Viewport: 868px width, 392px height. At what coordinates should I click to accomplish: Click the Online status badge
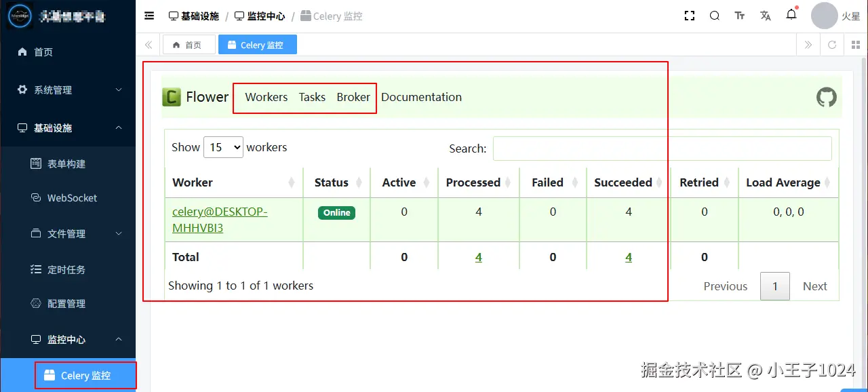336,212
